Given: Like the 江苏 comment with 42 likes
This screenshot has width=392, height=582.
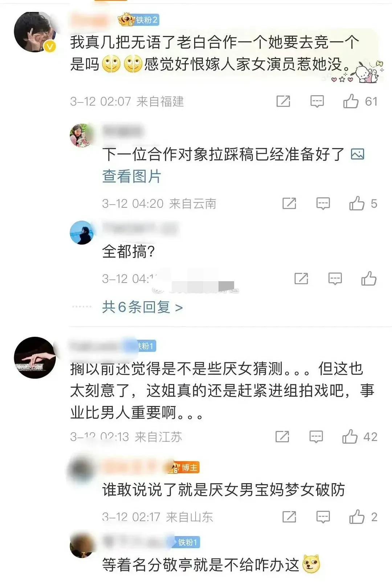Looking at the screenshot, I should [x=350, y=437].
